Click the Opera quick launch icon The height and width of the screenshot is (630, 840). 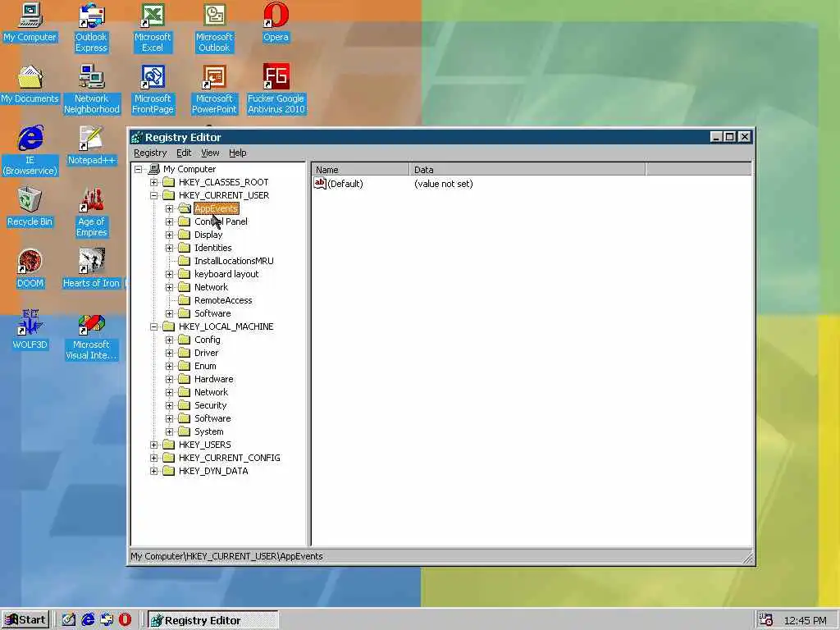tap(125, 620)
